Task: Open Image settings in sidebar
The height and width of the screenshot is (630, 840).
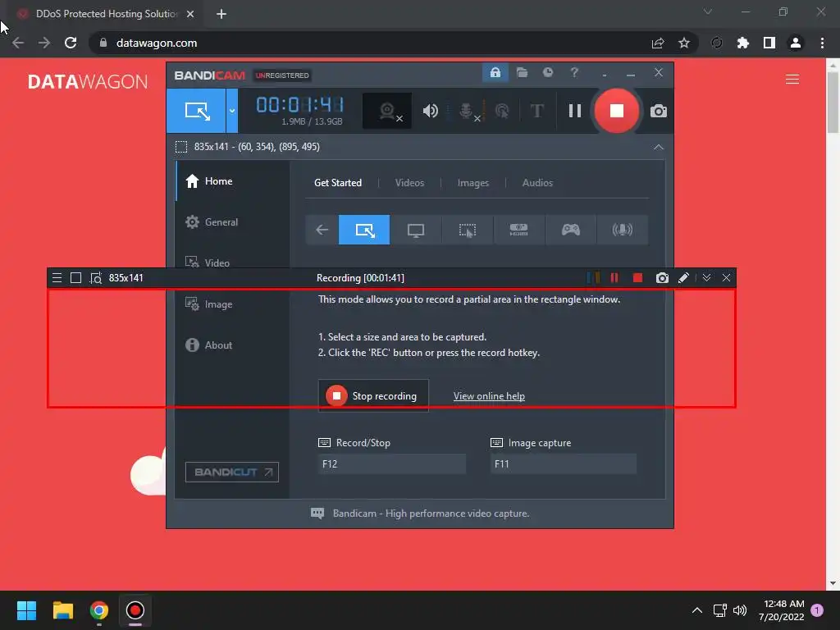Action: pos(232,304)
